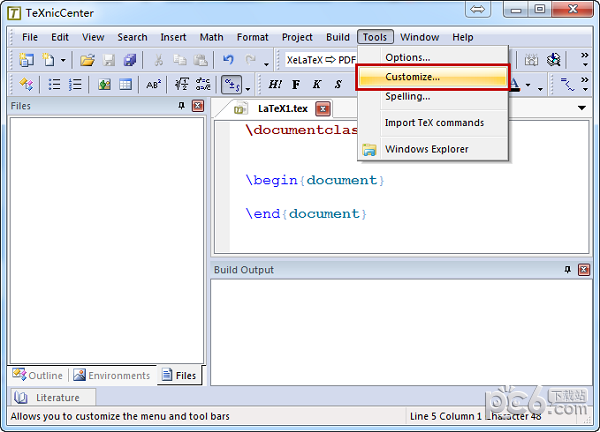The image size is (600, 432).
Task: Open the Window menu
Action: pos(420,37)
